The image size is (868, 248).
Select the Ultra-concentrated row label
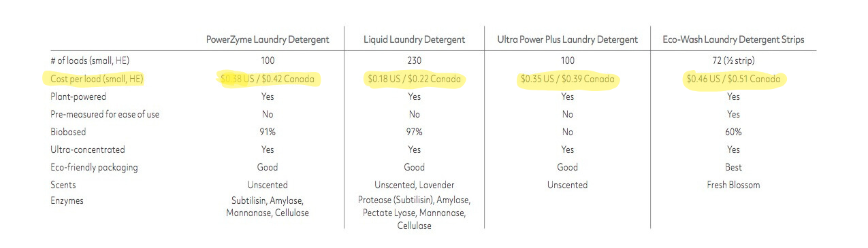click(x=88, y=149)
